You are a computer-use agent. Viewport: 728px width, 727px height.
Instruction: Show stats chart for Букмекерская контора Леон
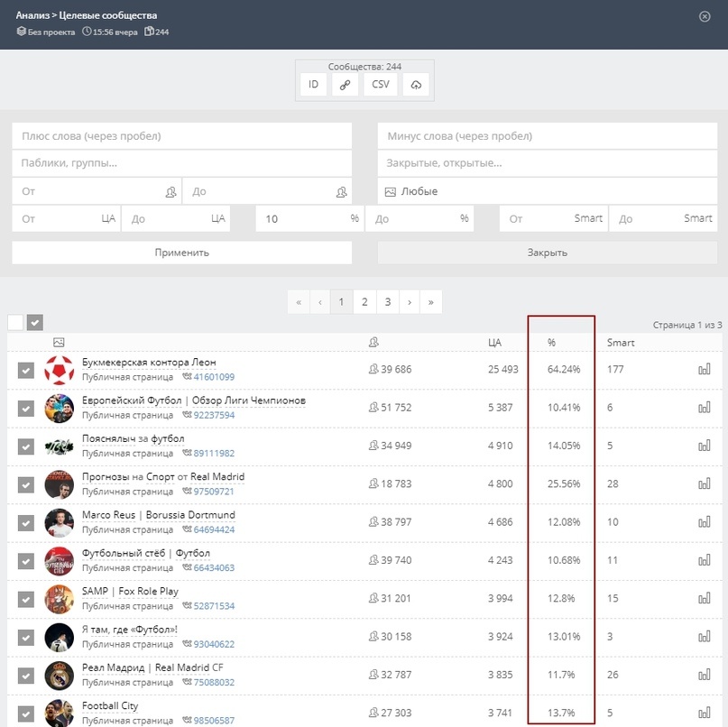pyautogui.click(x=705, y=370)
